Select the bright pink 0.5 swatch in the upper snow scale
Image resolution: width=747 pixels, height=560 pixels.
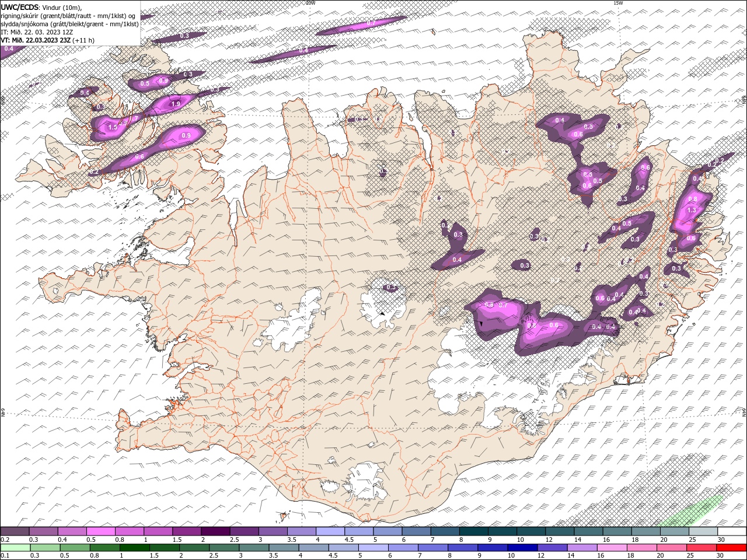tap(101, 531)
